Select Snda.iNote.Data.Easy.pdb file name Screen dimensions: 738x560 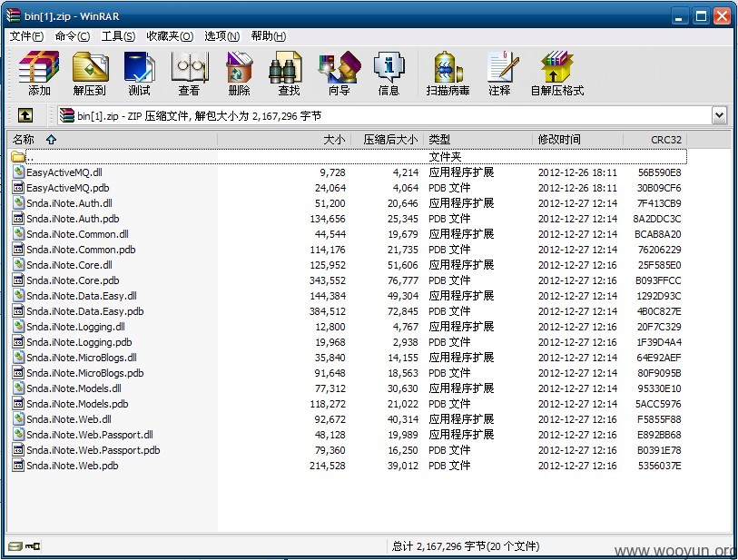85,311
